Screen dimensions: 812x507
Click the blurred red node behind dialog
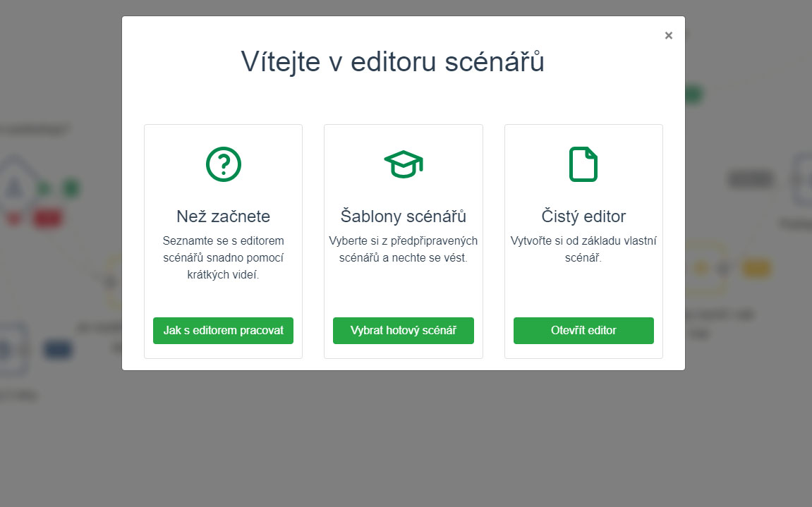pyautogui.click(x=48, y=219)
